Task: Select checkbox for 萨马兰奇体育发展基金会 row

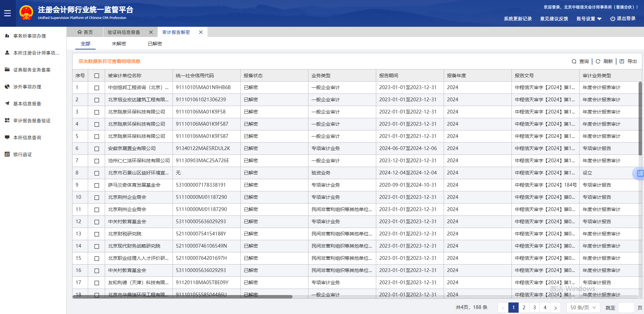Action: coord(97,185)
